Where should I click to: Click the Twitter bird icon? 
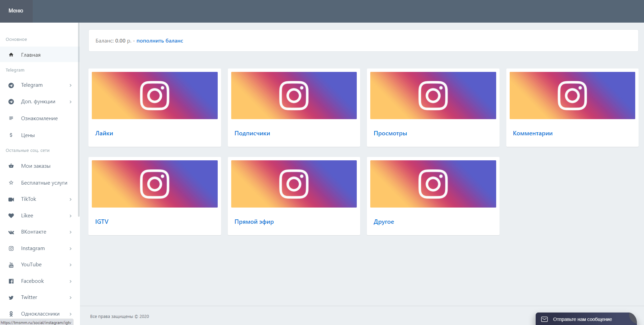[11, 298]
